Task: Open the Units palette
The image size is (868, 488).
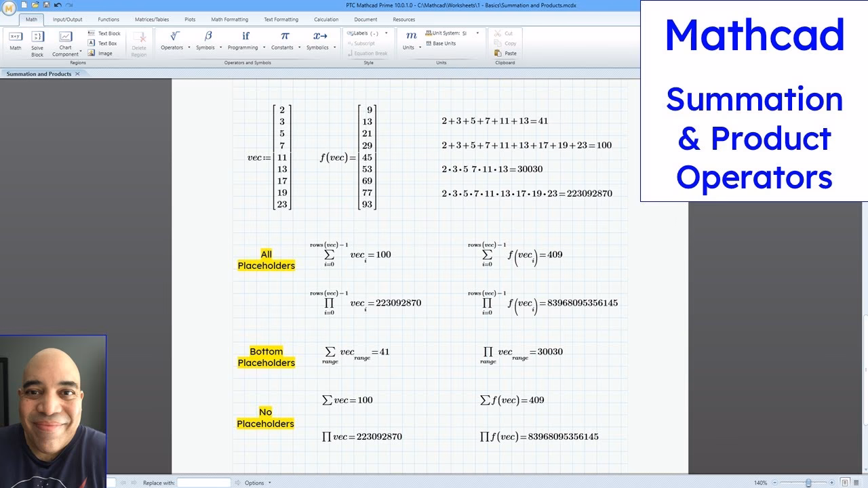Action: (410, 41)
